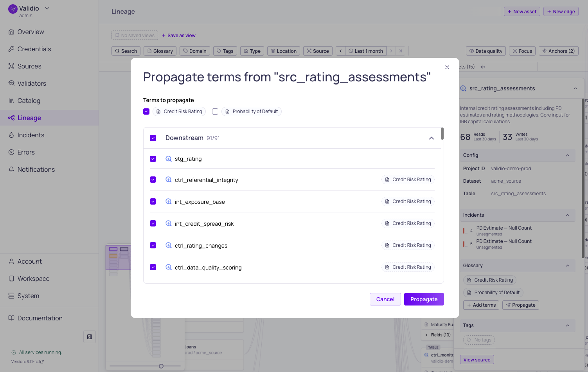Uncheck the int_exposure_base checkbox

click(153, 201)
